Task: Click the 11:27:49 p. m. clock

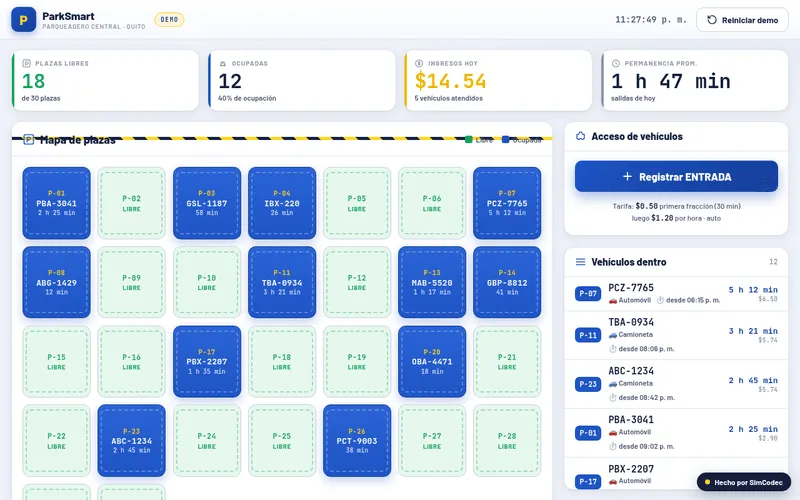Action: (651, 20)
